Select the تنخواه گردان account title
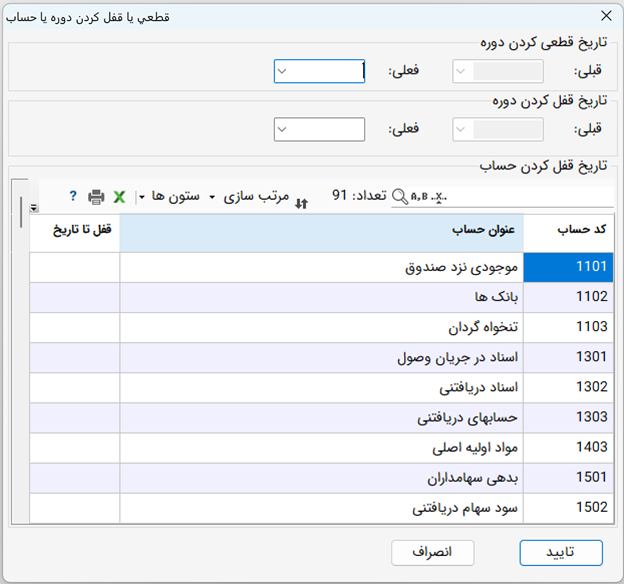The height and width of the screenshot is (584, 624). (x=483, y=328)
